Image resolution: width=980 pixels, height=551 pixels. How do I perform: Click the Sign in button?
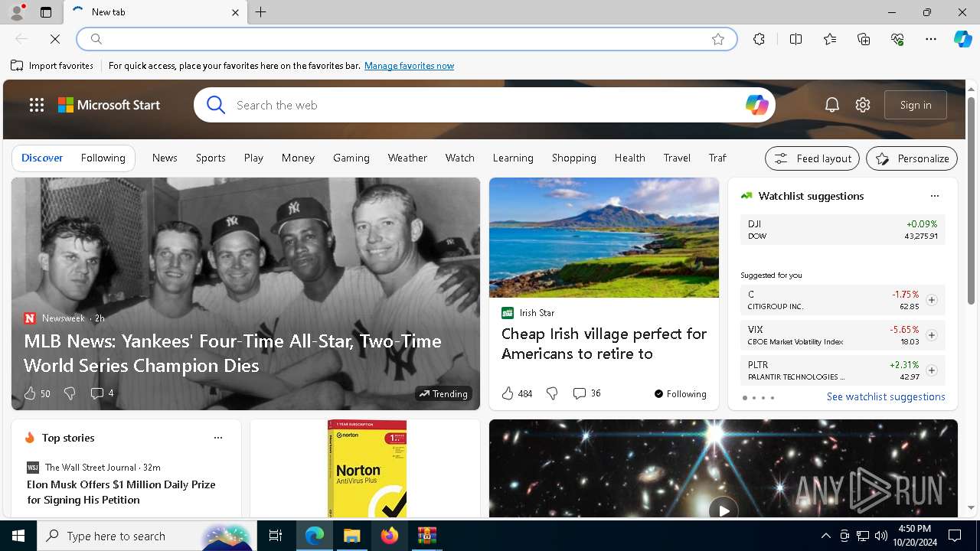click(x=916, y=105)
